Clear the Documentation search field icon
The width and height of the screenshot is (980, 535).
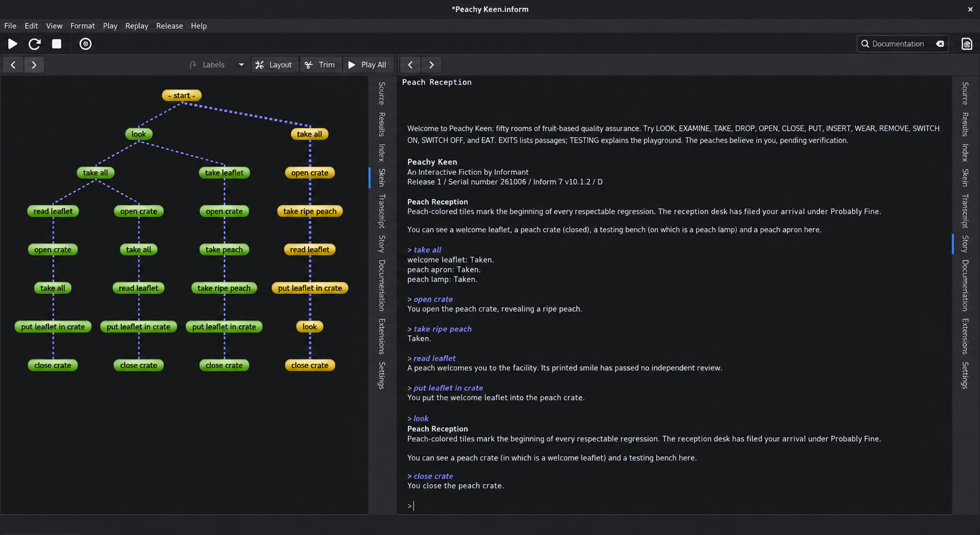point(940,44)
